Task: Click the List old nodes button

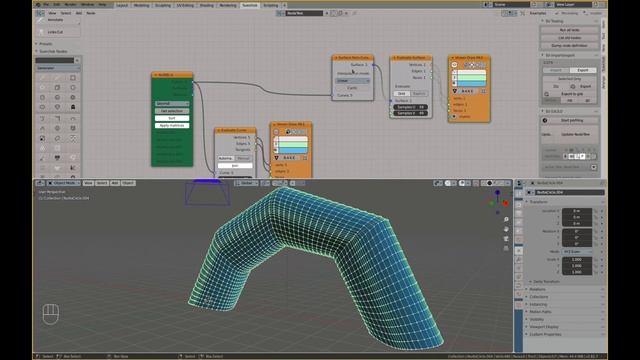Action: 569,38
